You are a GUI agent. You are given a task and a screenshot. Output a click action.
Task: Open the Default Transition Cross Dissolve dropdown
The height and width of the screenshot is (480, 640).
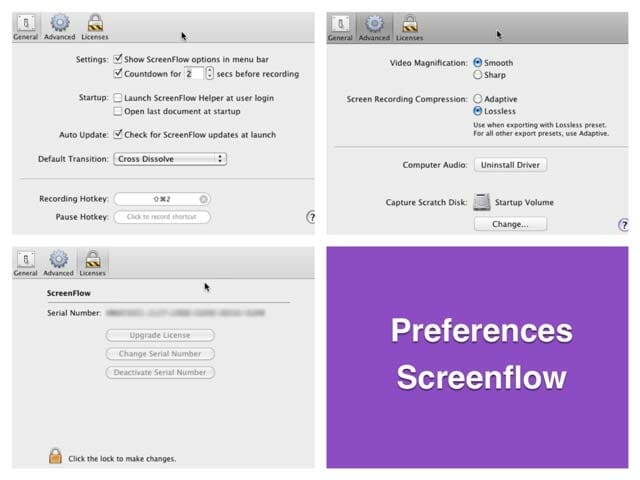click(170, 158)
